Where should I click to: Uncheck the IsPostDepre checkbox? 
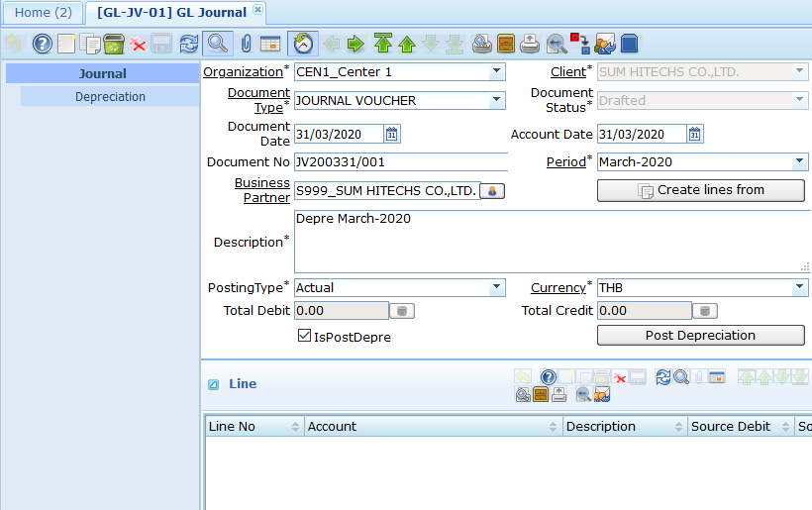click(305, 336)
